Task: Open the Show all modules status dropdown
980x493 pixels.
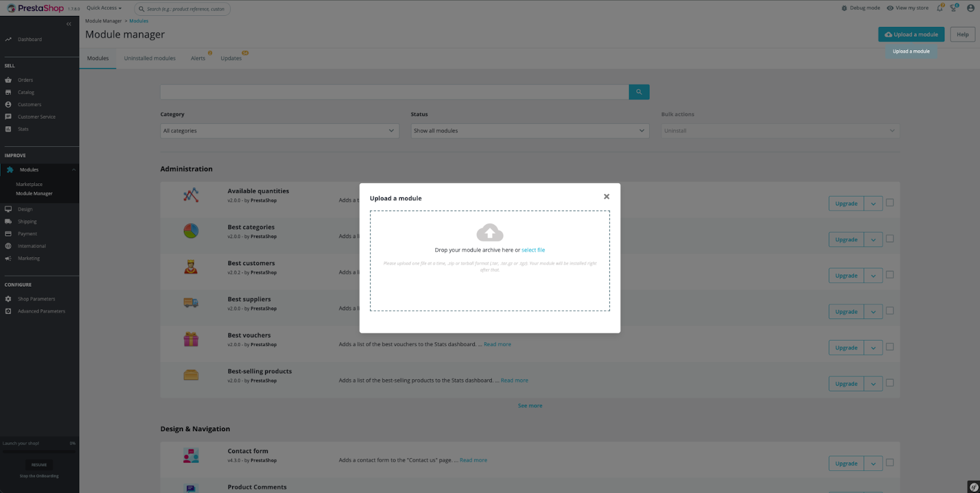Action: point(530,131)
